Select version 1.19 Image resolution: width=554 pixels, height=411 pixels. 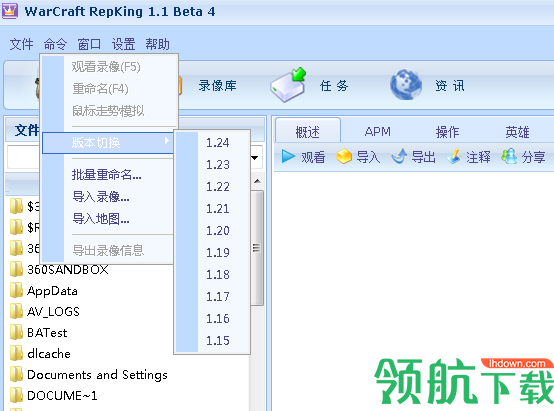218,252
